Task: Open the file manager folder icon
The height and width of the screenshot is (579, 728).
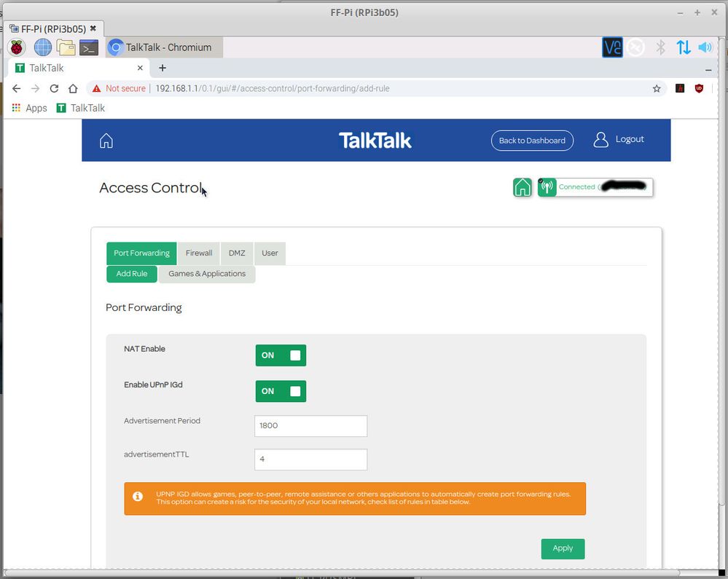Action: tap(66, 48)
